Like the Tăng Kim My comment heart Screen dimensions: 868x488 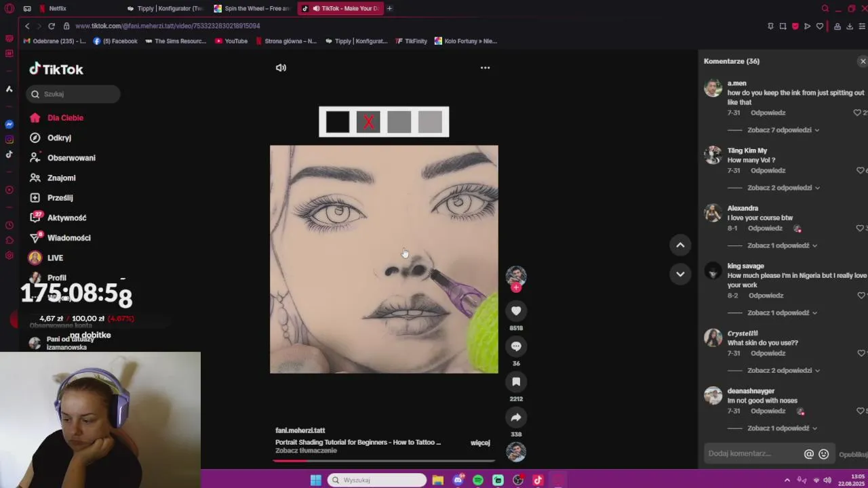861,171
